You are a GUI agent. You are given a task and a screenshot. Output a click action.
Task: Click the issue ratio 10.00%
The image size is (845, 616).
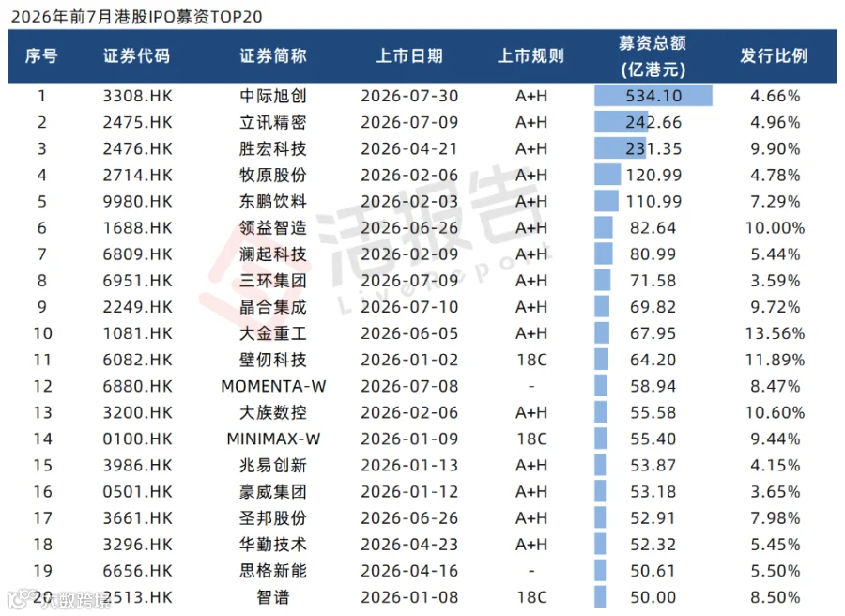[x=775, y=228]
